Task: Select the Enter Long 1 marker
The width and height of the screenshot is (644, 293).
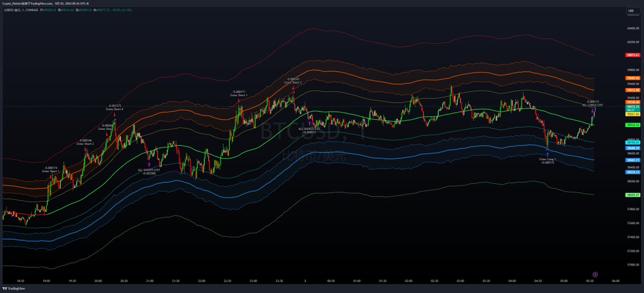Action: pos(547,158)
